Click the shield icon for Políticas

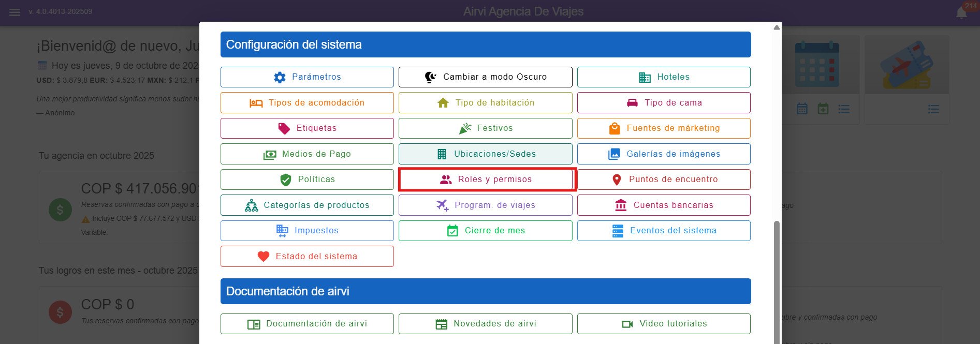285,180
